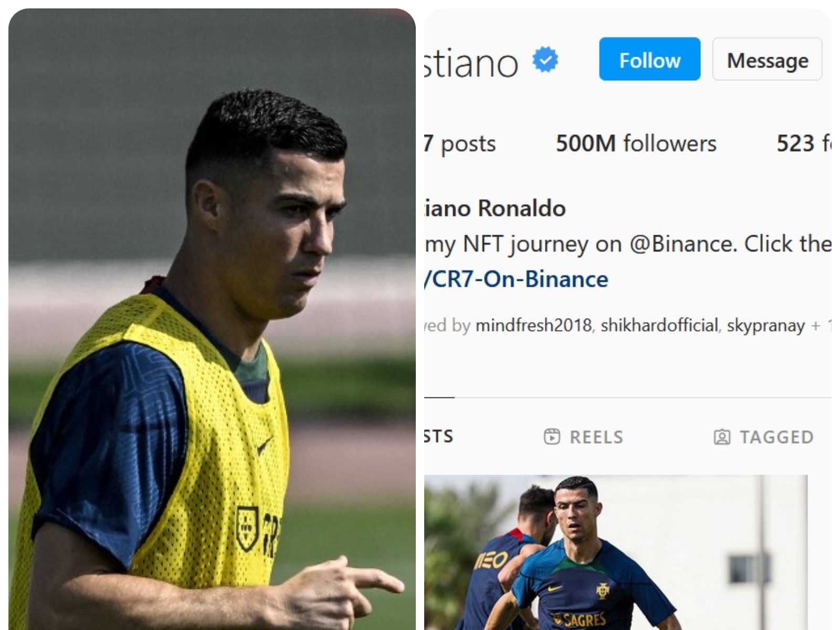Click the profile username text
Image resolution: width=840 pixels, height=630 pixels.
point(471,63)
